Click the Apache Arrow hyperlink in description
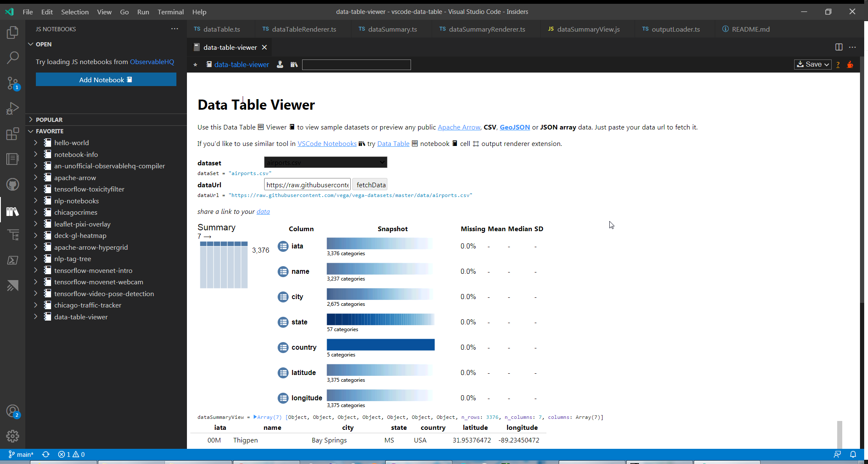 tap(459, 127)
